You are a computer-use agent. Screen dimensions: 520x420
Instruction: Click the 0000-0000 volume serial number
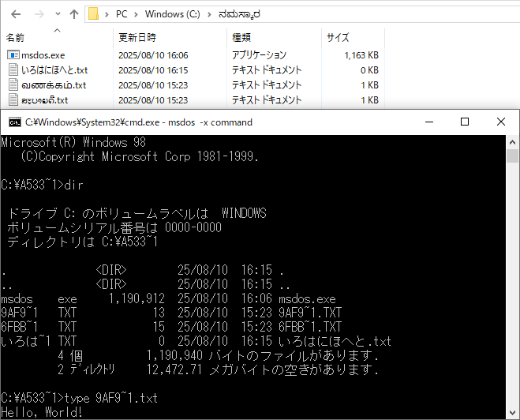click(x=193, y=227)
